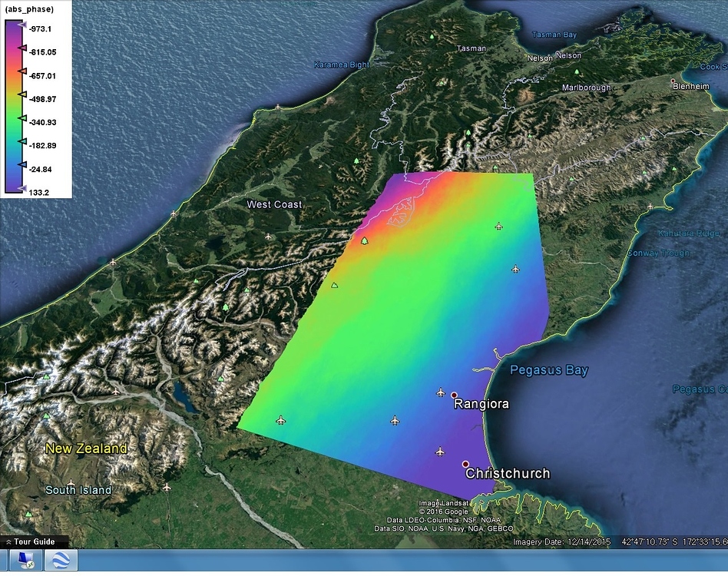Click the Marlborough region label
Viewport: 728px width, 576px height.
(x=586, y=88)
